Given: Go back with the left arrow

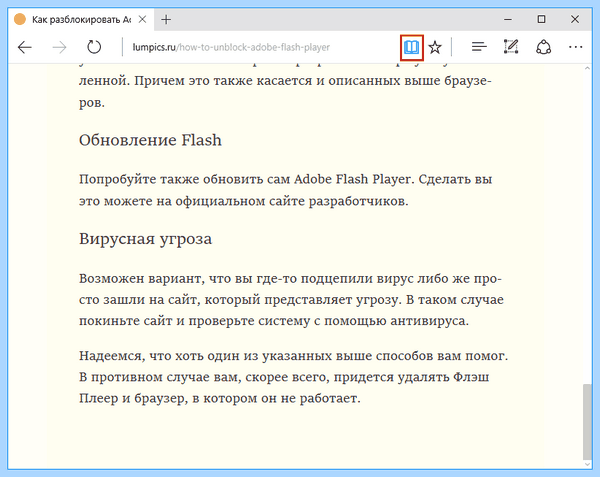Looking at the screenshot, I should point(25,47).
